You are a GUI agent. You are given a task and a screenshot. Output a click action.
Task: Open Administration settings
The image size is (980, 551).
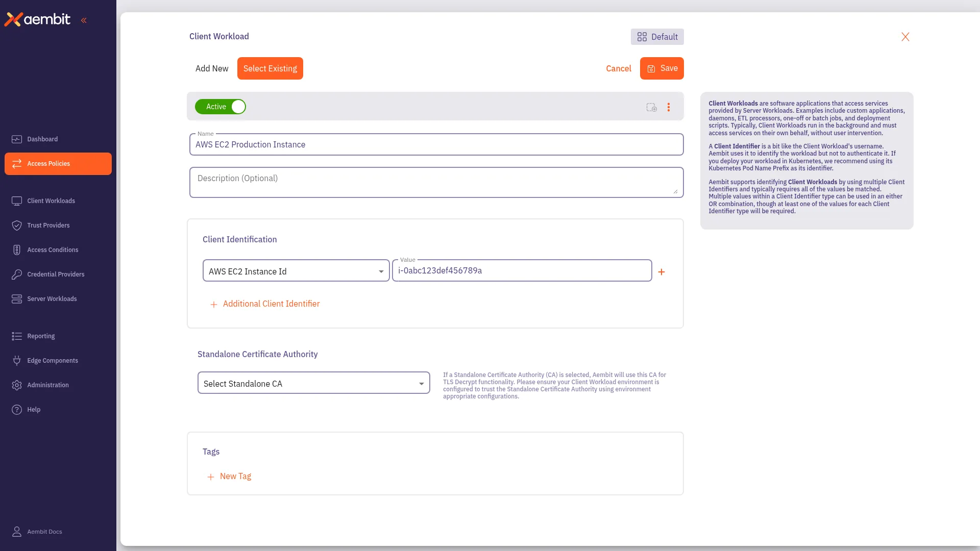pyautogui.click(x=58, y=385)
